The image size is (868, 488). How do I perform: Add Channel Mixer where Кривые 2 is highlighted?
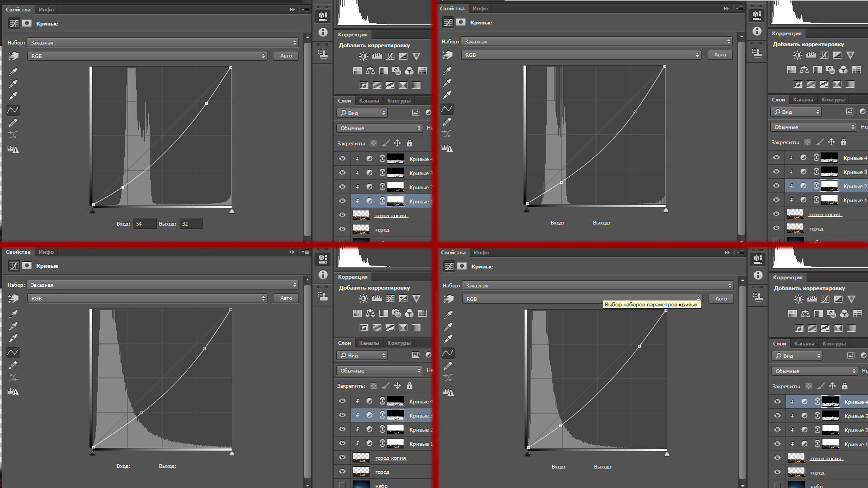tap(844, 69)
